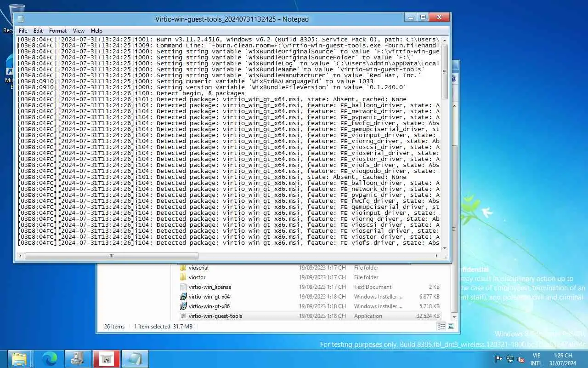Launch Microsoft Edge from the taskbar

[x=49, y=359]
